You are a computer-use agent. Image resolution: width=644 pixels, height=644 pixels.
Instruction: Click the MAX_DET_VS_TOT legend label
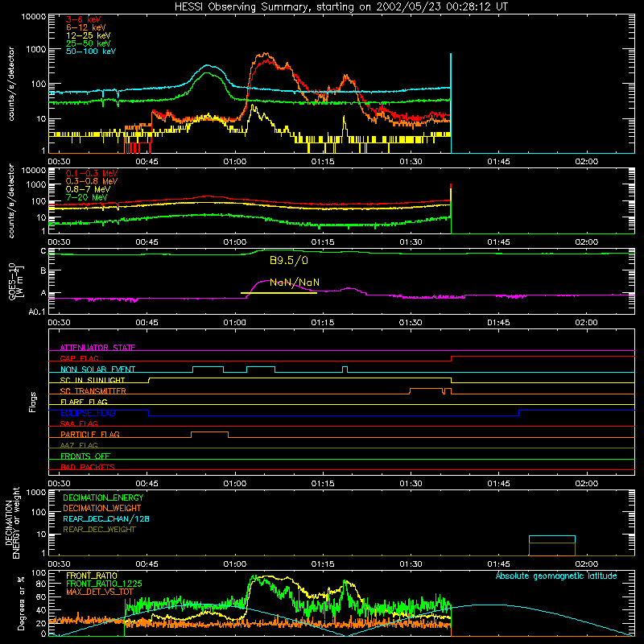point(100,592)
